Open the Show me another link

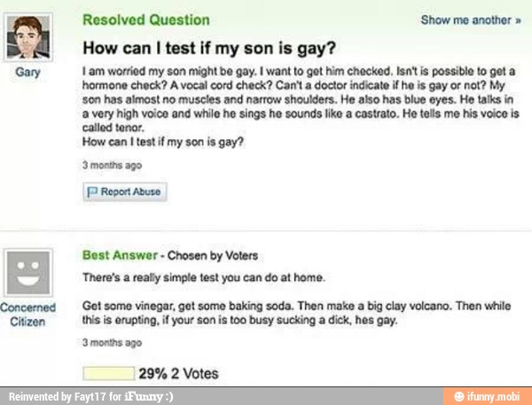(x=461, y=19)
